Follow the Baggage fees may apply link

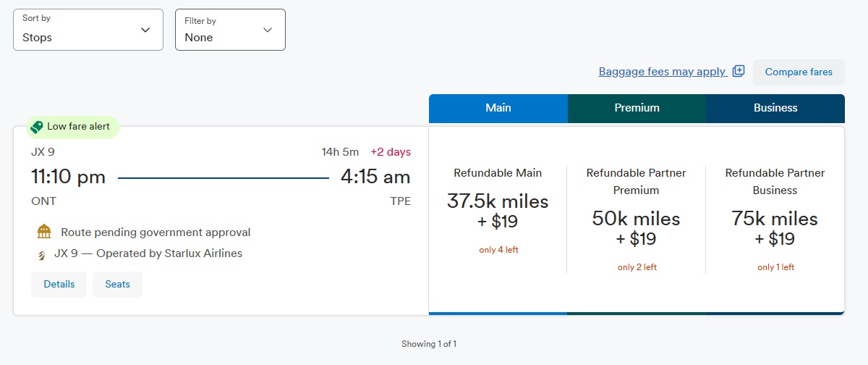pyautogui.click(x=662, y=72)
